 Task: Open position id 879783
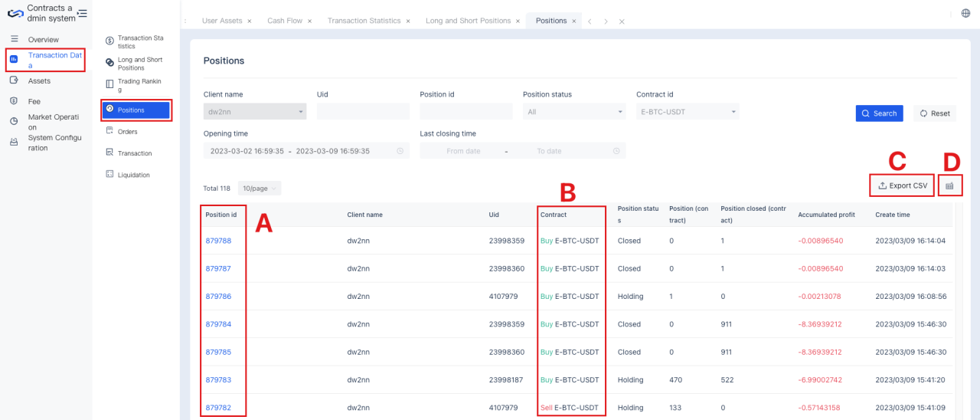218,379
